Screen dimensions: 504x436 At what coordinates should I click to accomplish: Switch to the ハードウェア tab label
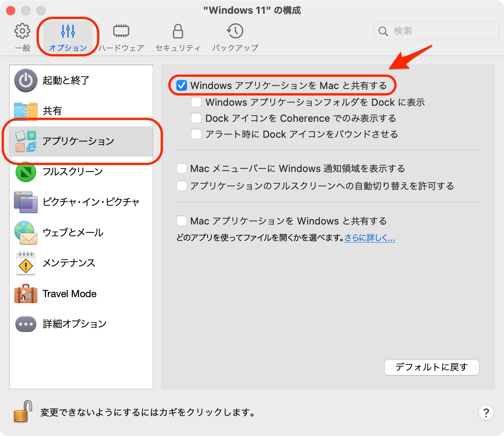click(121, 48)
